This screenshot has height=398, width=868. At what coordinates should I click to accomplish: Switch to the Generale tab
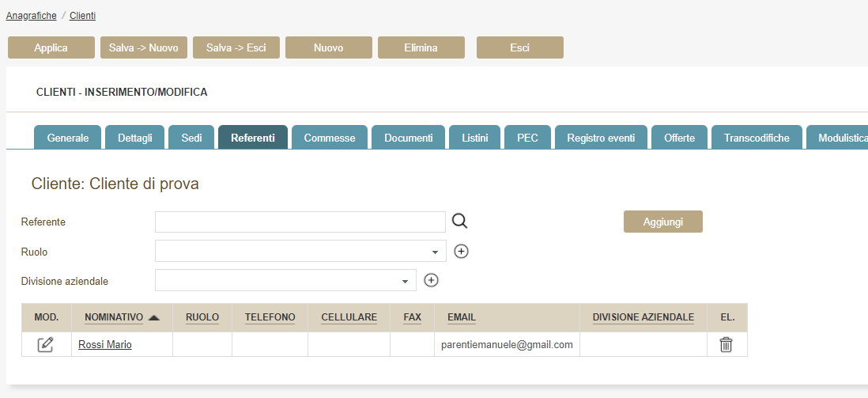click(68, 138)
